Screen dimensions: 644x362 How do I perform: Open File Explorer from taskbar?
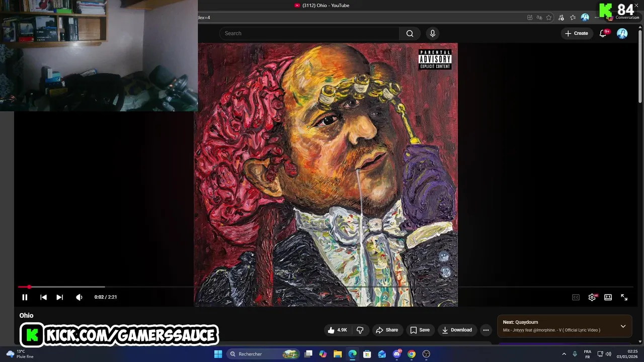(338, 354)
